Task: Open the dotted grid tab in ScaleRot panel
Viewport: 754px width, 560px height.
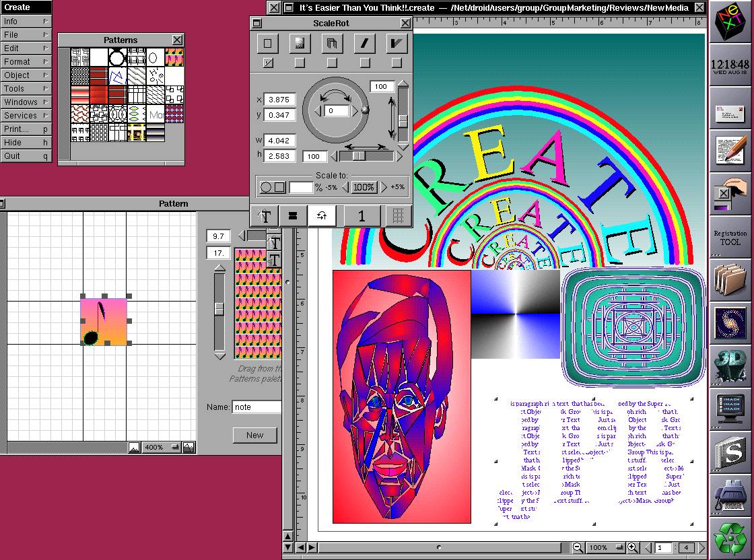Action: [x=398, y=216]
